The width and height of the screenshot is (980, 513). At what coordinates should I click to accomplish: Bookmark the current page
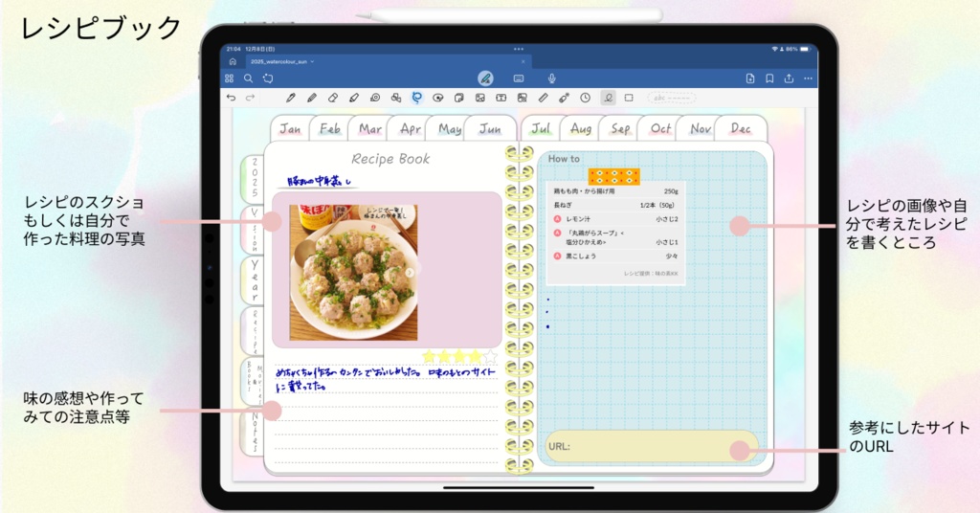[769, 78]
